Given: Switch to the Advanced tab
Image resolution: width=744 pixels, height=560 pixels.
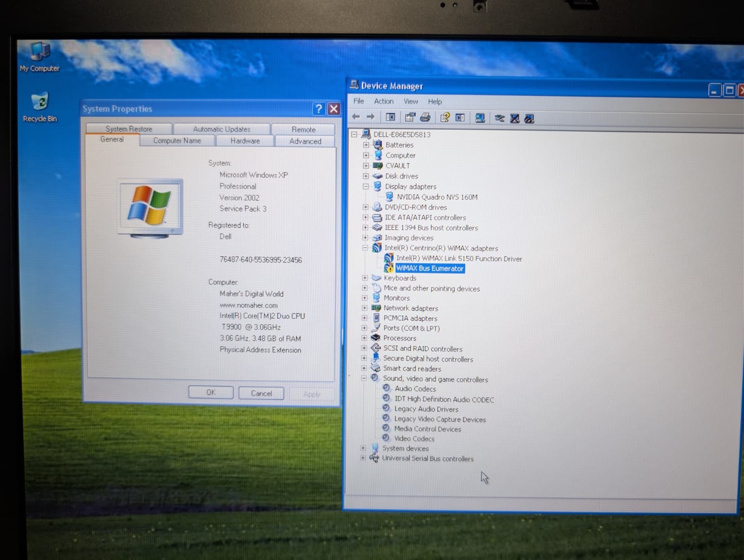Looking at the screenshot, I should click(x=305, y=141).
